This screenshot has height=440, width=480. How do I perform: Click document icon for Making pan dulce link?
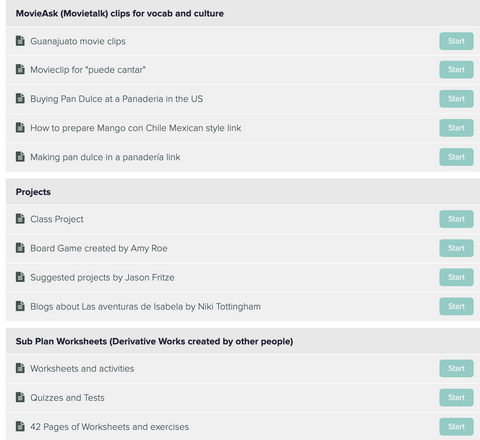20,157
